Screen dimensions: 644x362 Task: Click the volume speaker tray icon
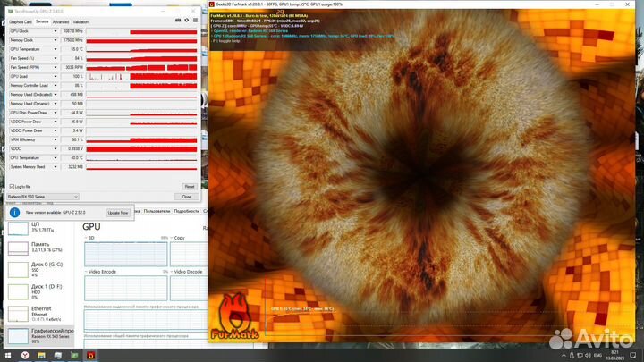point(588,356)
